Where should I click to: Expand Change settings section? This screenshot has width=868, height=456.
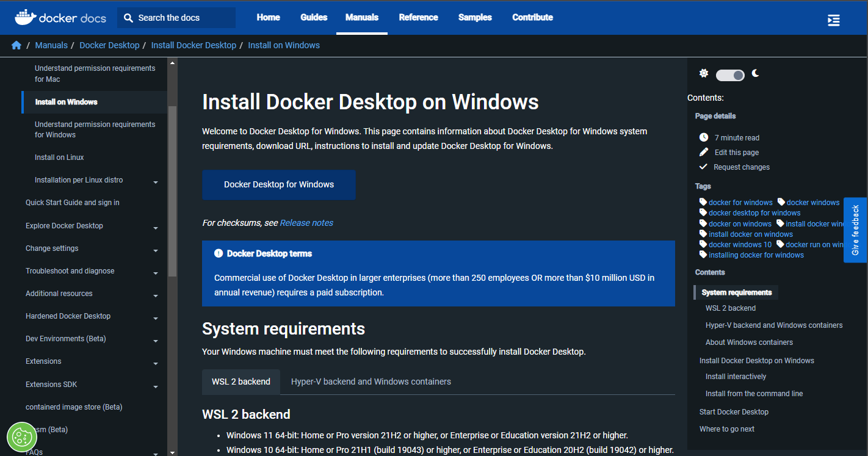[x=156, y=250]
